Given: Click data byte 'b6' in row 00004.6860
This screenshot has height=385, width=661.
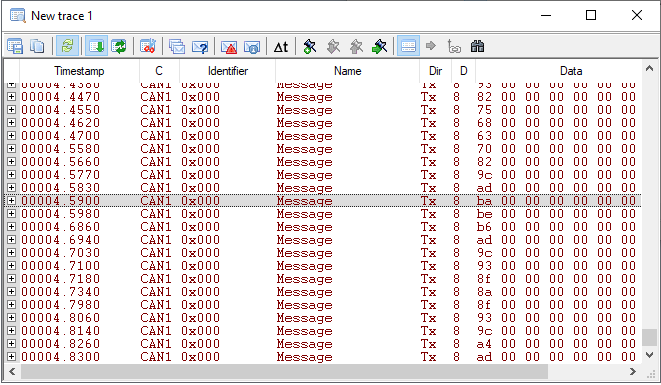Looking at the screenshot, I should tap(484, 227).
